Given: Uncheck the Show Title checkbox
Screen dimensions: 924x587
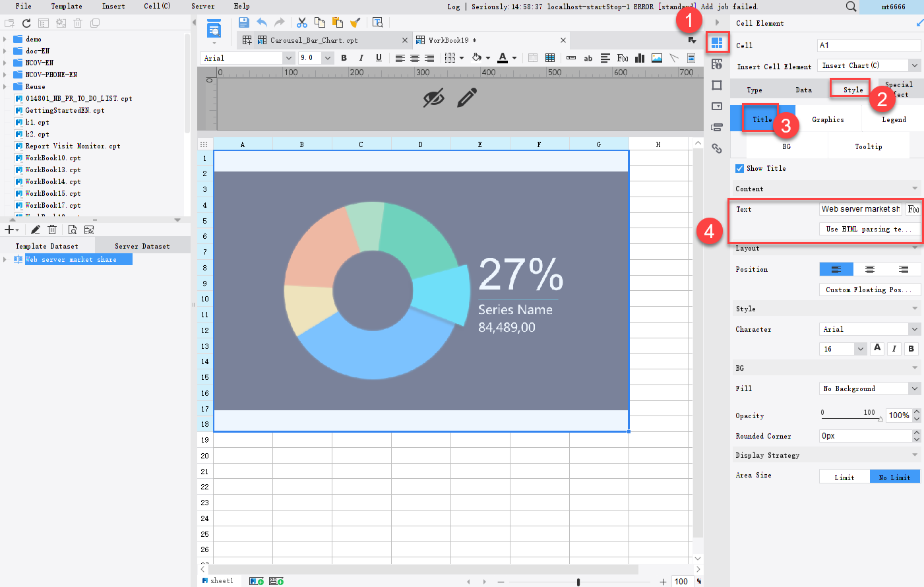Looking at the screenshot, I should [739, 168].
